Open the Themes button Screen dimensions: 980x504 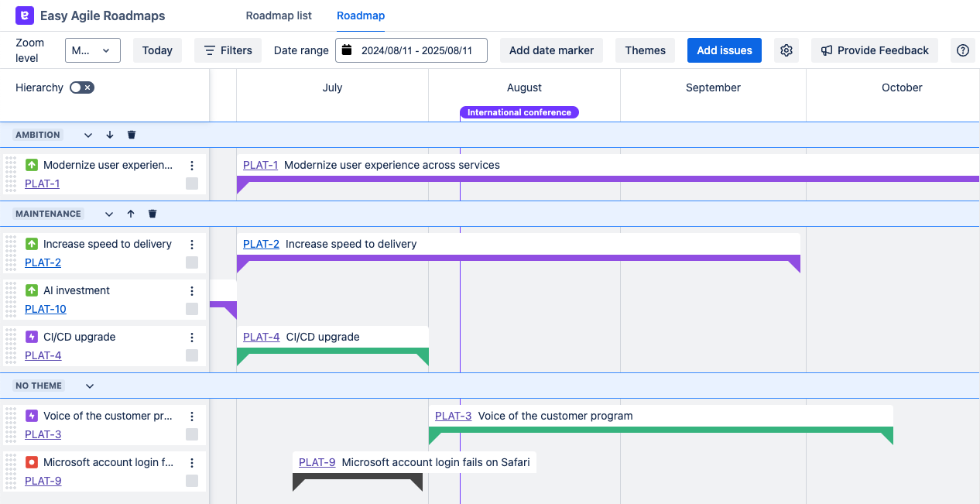point(645,50)
